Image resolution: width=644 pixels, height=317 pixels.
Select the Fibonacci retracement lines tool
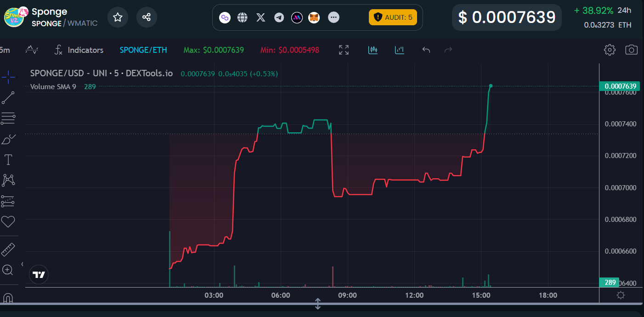click(8, 119)
